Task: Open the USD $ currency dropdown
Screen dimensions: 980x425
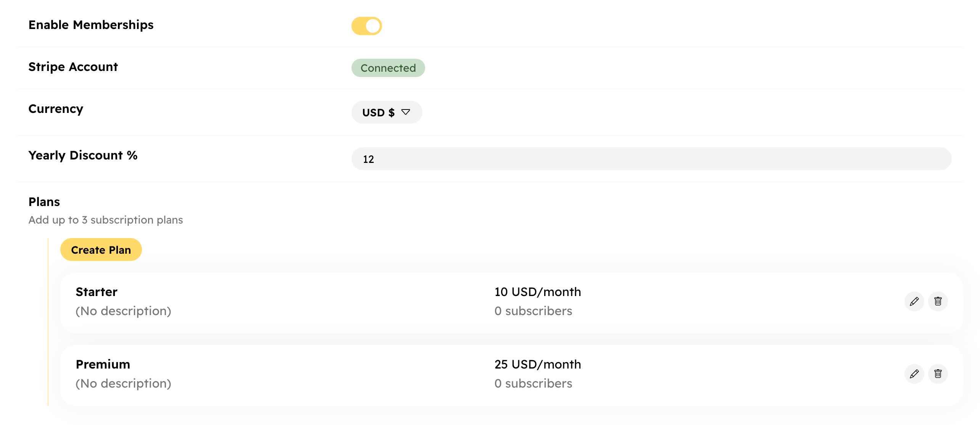Action: pyautogui.click(x=386, y=113)
